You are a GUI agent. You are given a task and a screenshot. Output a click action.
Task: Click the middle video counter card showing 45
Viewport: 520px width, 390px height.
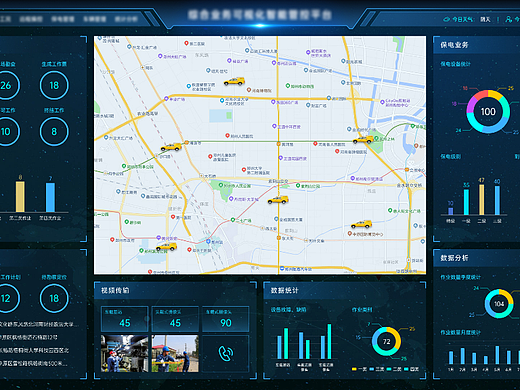[175, 319]
